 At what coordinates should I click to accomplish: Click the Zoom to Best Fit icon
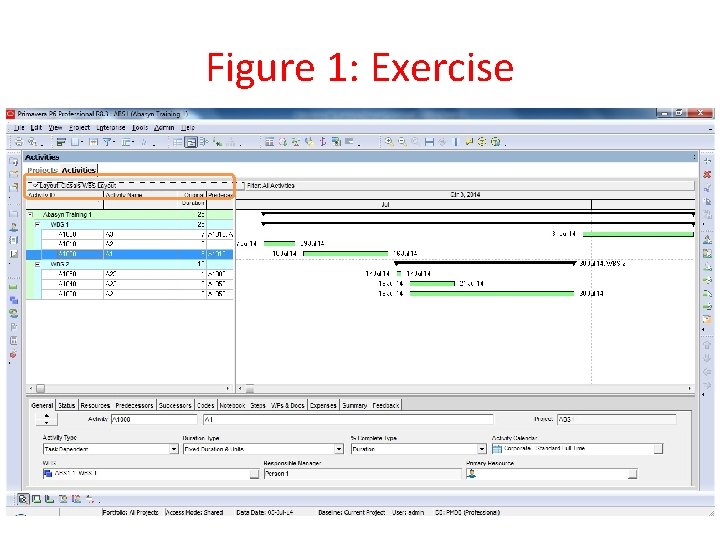[x=416, y=142]
